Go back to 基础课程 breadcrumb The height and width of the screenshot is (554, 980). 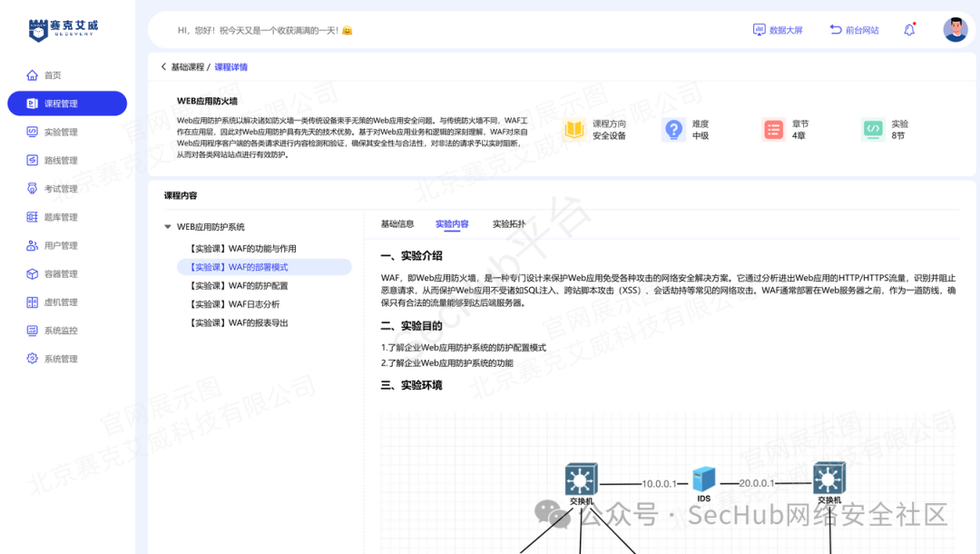point(188,67)
